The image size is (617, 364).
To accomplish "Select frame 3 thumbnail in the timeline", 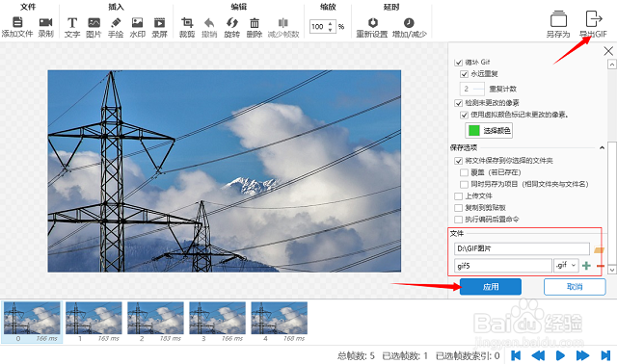I will [217, 322].
